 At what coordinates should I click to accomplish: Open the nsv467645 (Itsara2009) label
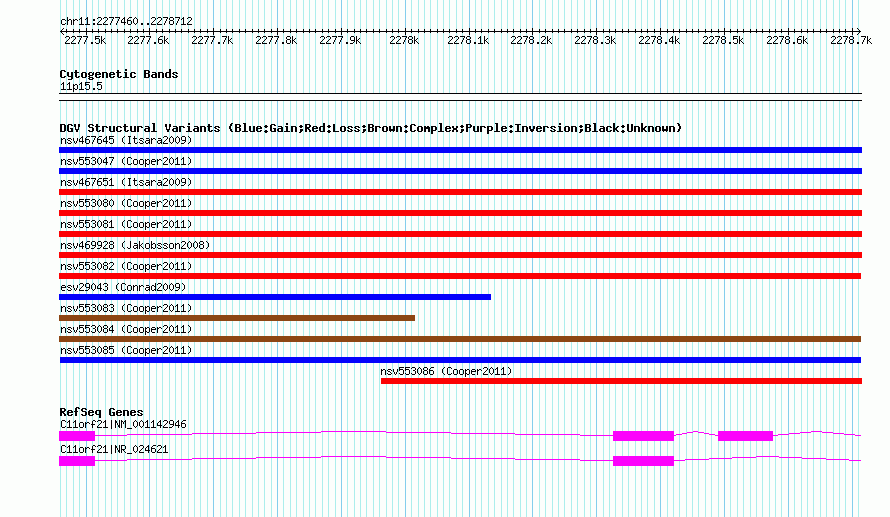coord(126,140)
